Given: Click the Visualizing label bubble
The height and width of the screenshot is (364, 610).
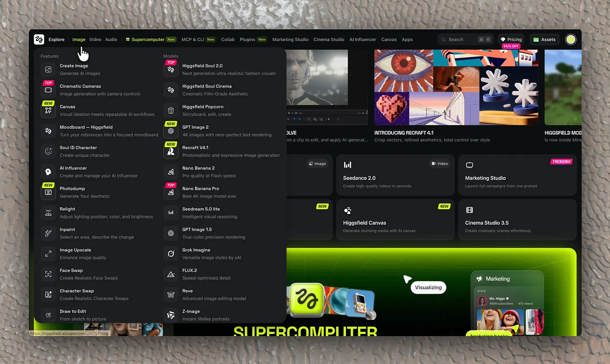Looking at the screenshot, I should point(428,287).
